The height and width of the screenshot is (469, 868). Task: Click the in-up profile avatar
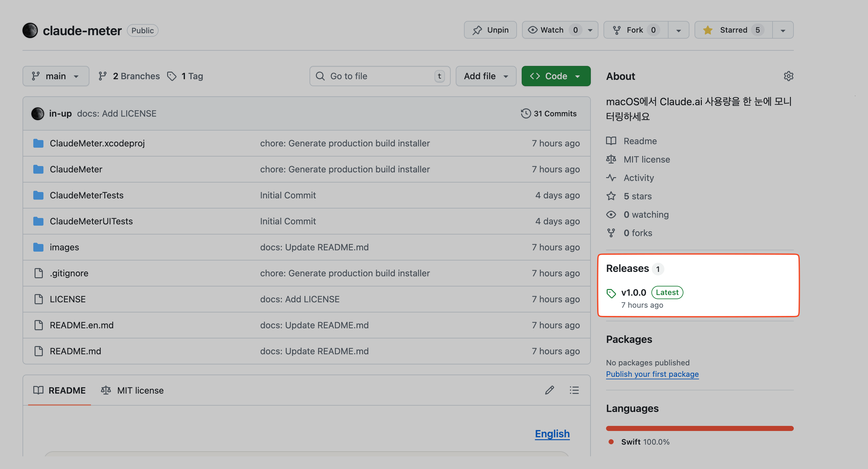(37, 113)
